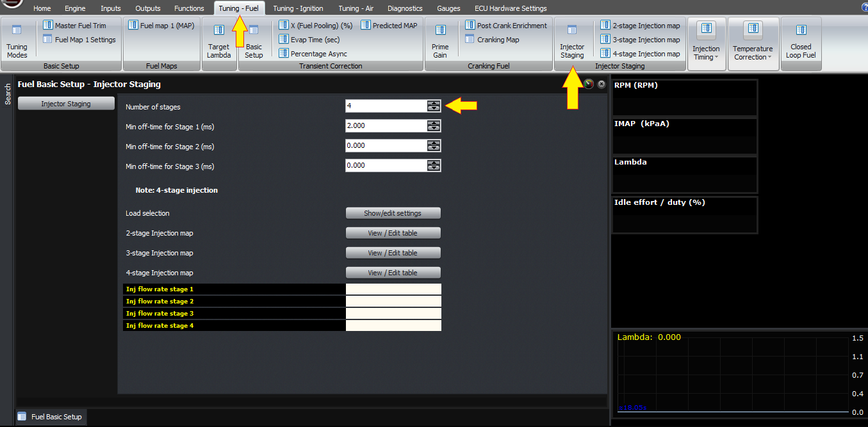Open Tuning Modes in Basic Setup group
This screenshot has height=427, width=868.
pos(17,41)
